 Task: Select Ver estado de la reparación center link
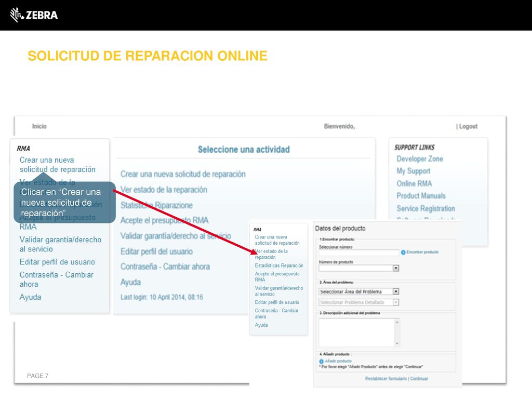[x=164, y=190]
